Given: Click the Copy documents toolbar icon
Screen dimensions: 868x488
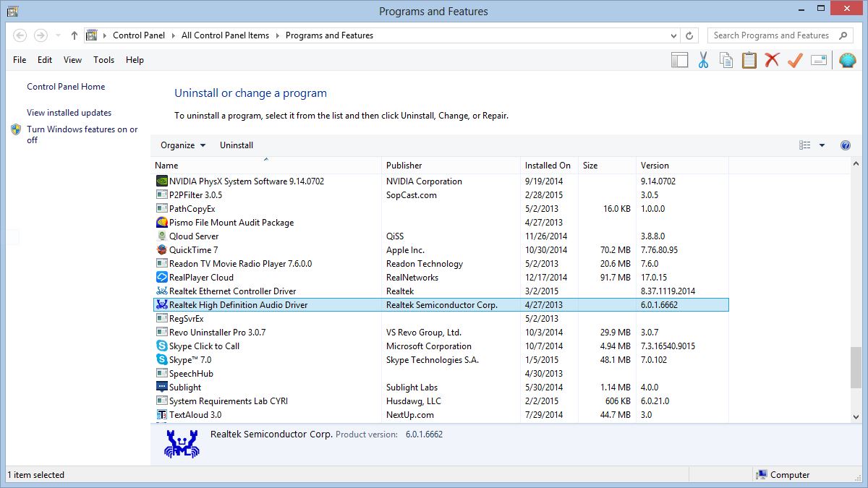Looking at the screenshot, I should (726, 60).
